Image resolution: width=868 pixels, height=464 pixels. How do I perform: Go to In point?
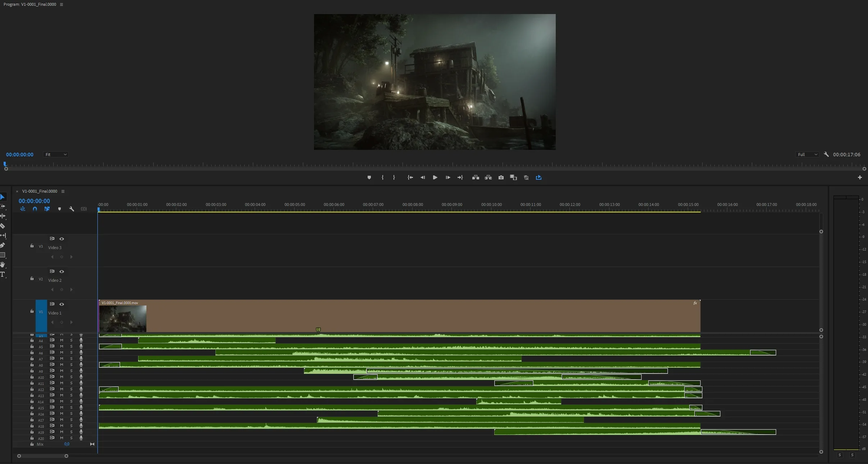pos(410,178)
